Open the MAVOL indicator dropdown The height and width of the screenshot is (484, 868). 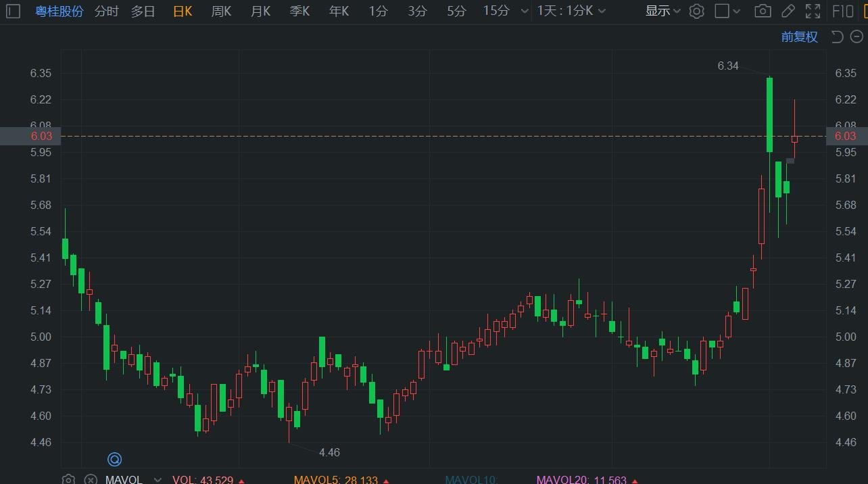pyautogui.click(x=158, y=480)
